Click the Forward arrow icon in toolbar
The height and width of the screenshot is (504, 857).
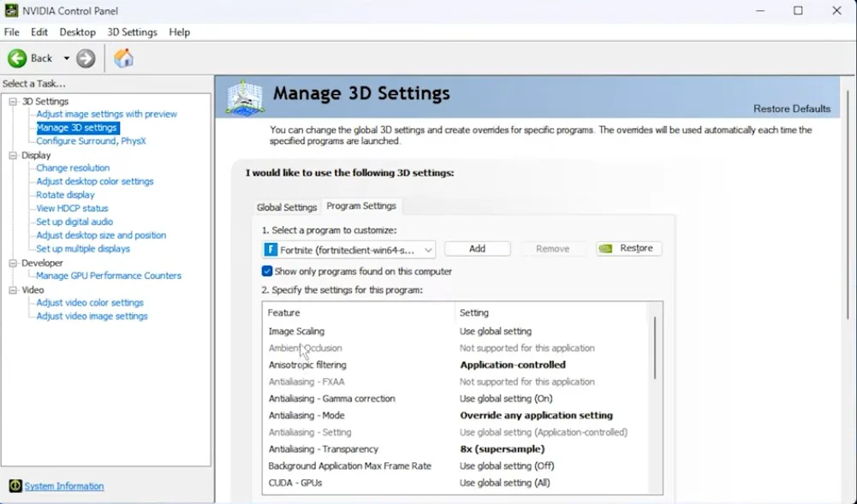[x=86, y=58]
